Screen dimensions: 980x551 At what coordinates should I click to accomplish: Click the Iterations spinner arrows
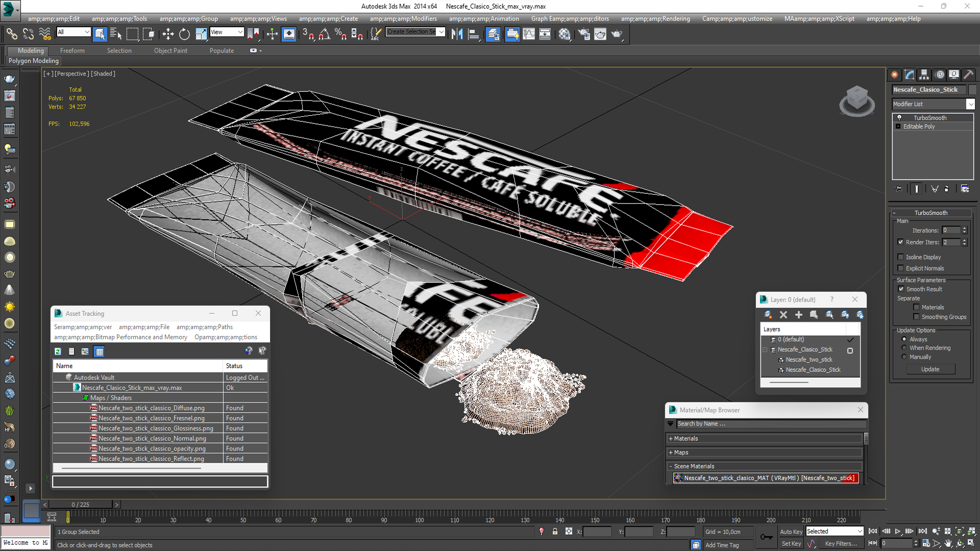[965, 230]
